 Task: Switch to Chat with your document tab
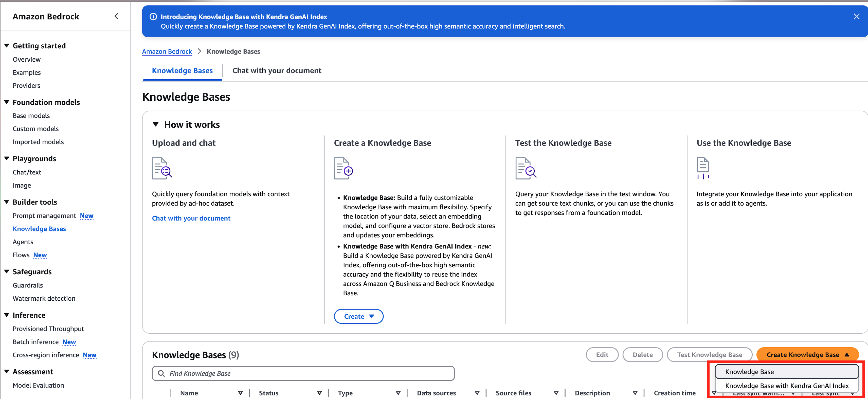point(277,70)
